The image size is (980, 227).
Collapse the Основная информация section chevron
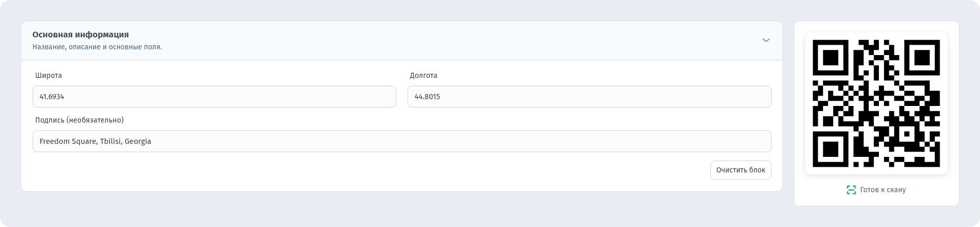[766, 41]
